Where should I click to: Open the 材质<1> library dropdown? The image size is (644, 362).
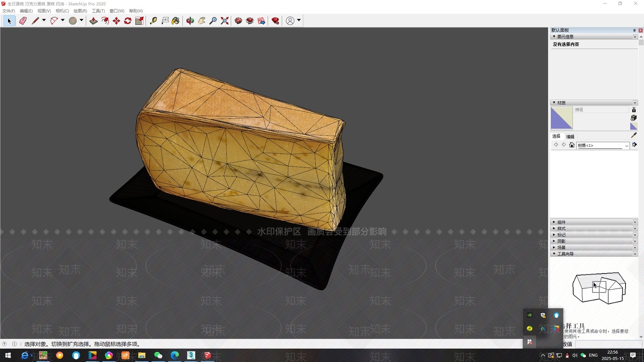click(x=603, y=146)
